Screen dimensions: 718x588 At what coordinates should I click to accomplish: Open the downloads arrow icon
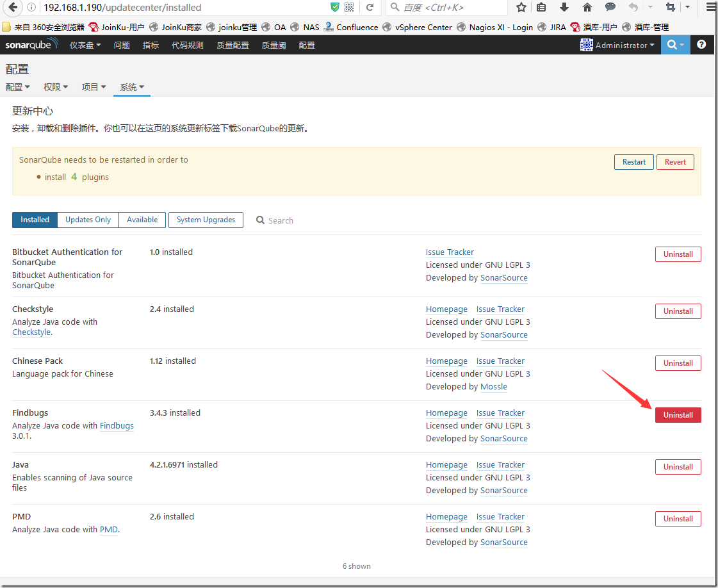(x=564, y=7)
